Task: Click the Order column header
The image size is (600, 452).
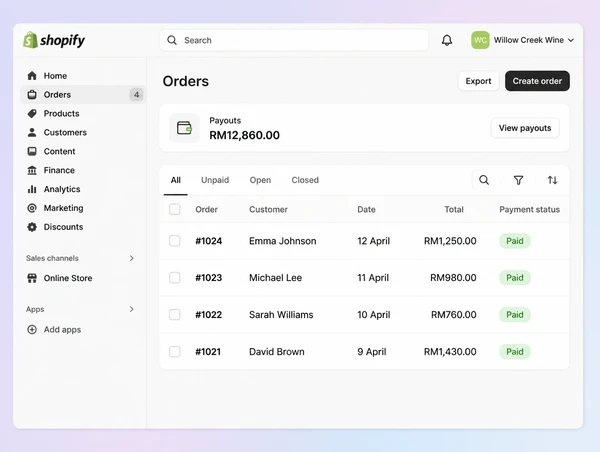Action: click(207, 209)
